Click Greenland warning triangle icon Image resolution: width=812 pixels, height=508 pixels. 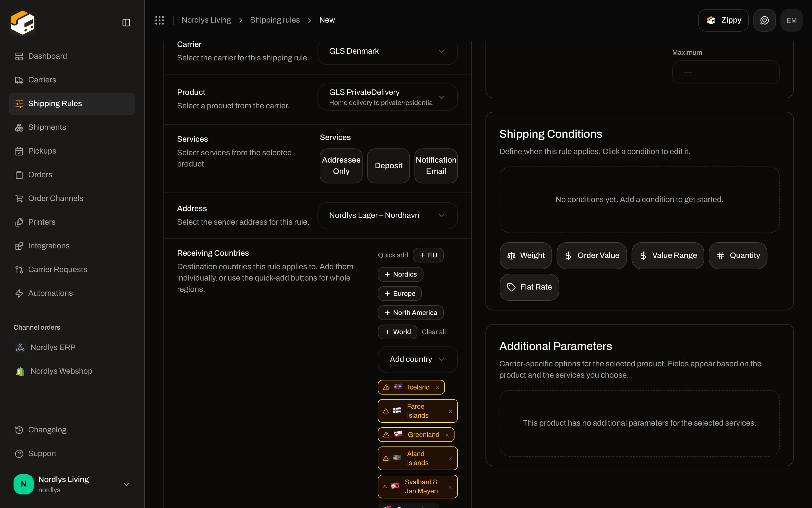pyautogui.click(x=386, y=435)
